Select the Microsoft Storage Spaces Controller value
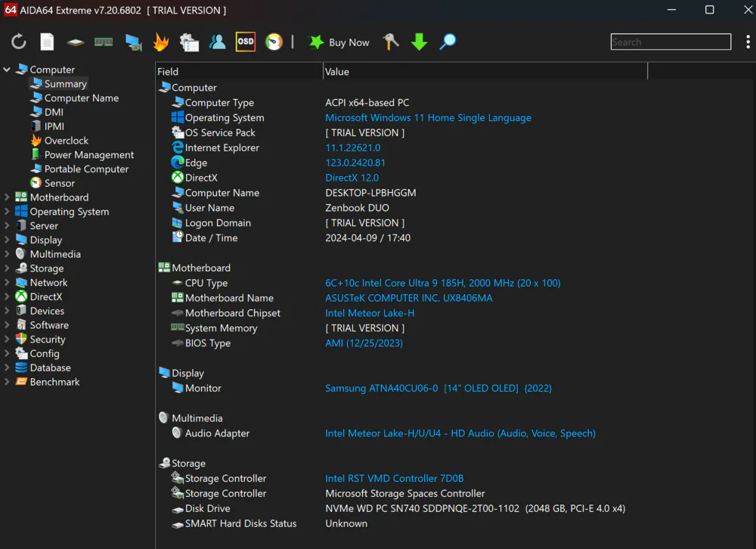The image size is (756, 549). 405,494
